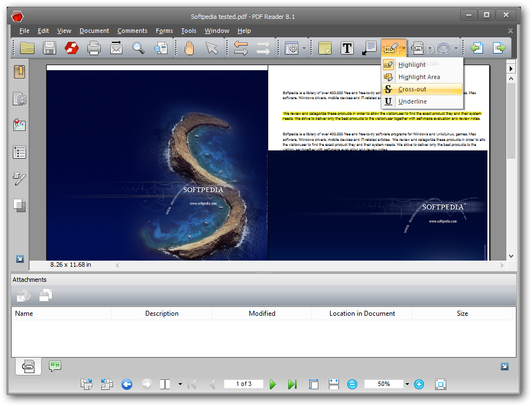Select Fit Width view

pyautogui.click(x=334, y=384)
